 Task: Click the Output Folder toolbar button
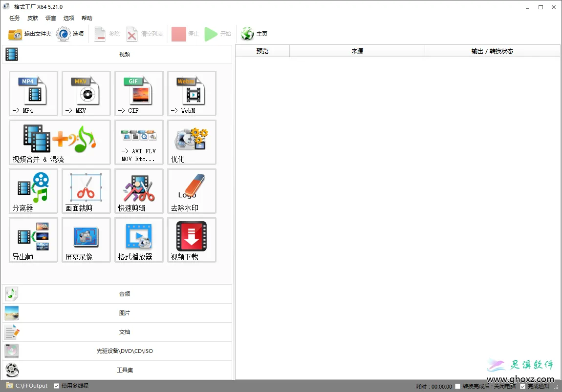[30, 34]
